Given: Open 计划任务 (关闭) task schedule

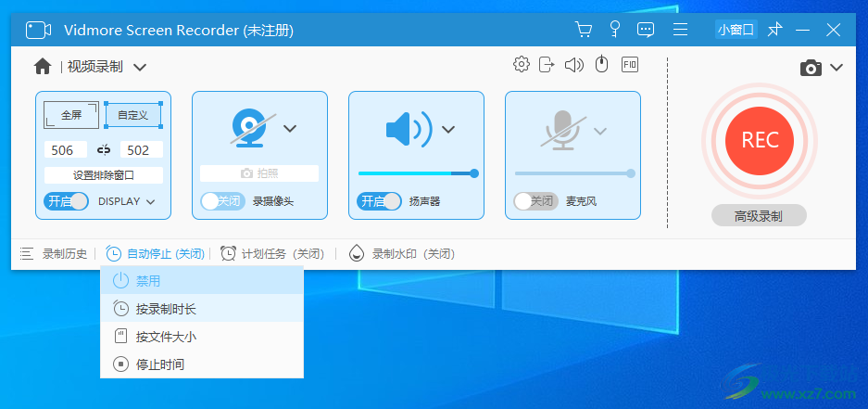Looking at the screenshot, I should tap(272, 254).
